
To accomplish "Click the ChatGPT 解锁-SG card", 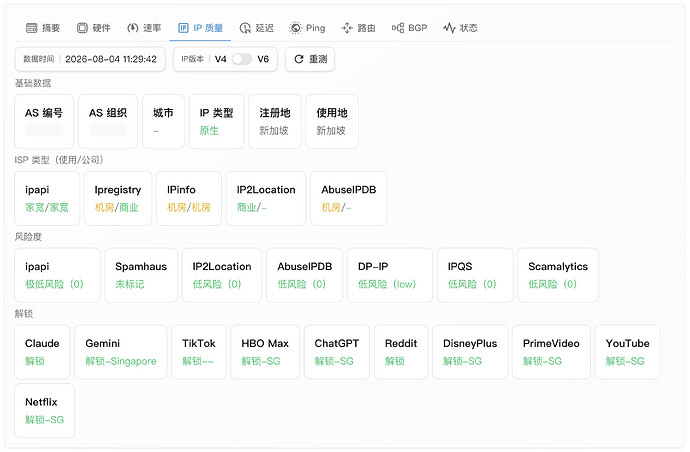I will pos(337,352).
